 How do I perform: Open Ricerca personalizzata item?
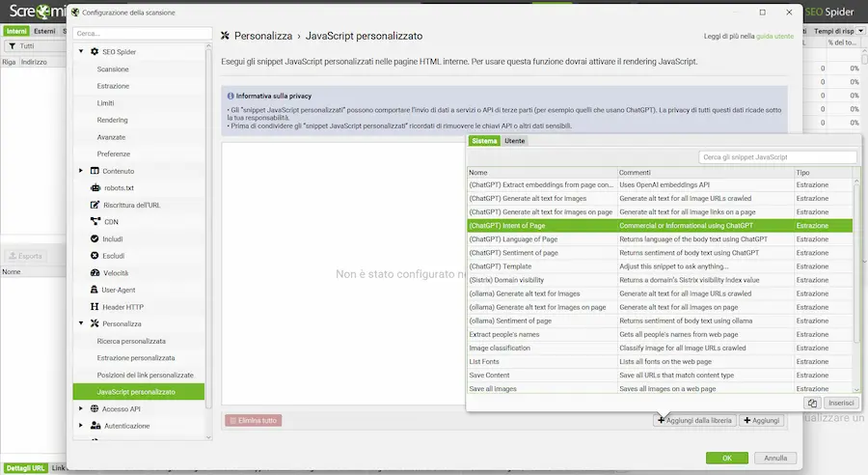pos(131,341)
